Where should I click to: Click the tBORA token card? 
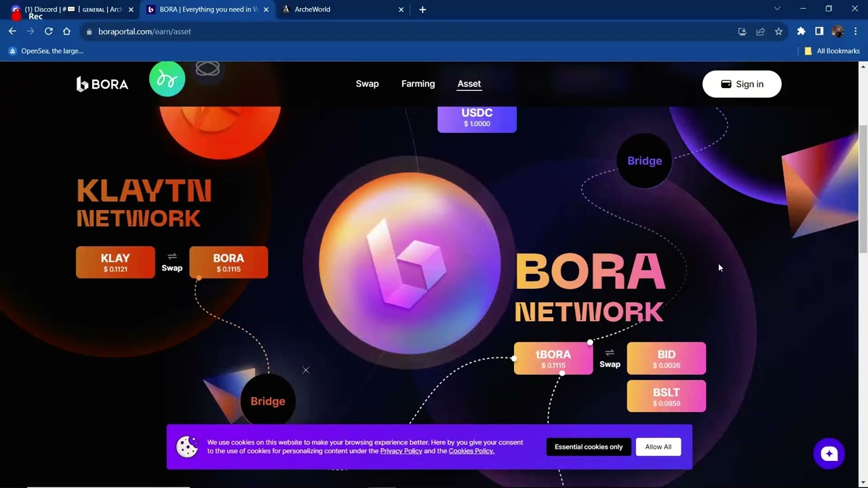tap(553, 359)
